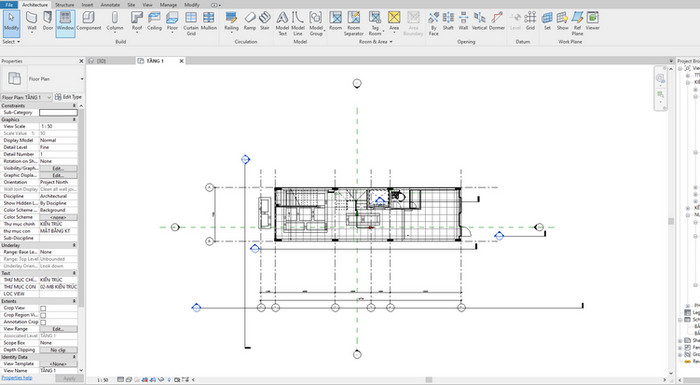
Task: Click the 1:50 view scale control
Action: click(103, 380)
